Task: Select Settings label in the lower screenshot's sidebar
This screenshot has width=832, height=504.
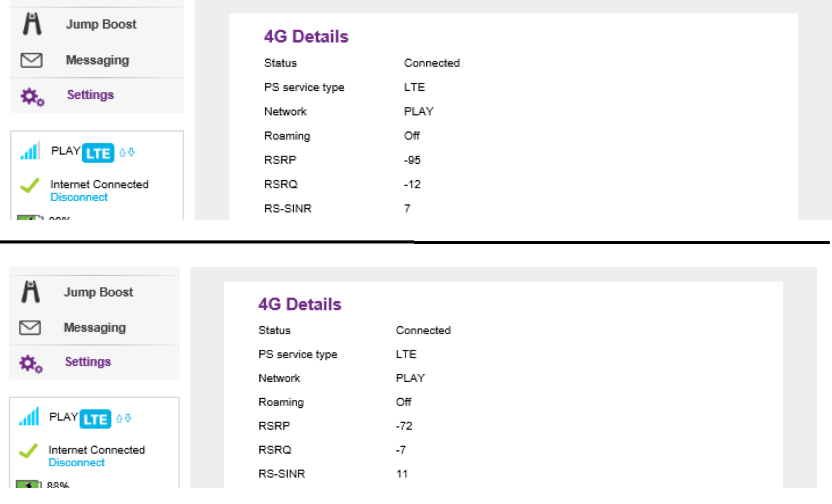Action: click(x=90, y=362)
